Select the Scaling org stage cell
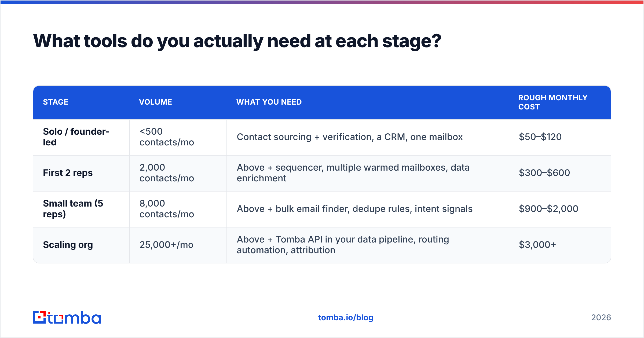 [x=81, y=245]
